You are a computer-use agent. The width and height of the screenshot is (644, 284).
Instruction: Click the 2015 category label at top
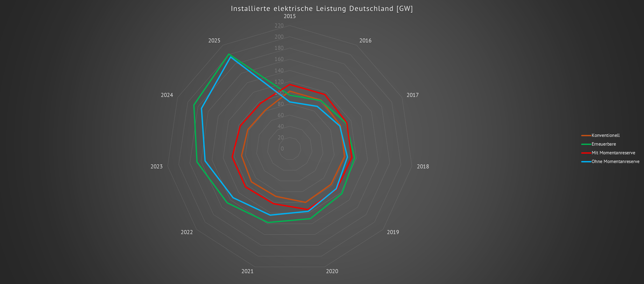(290, 16)
